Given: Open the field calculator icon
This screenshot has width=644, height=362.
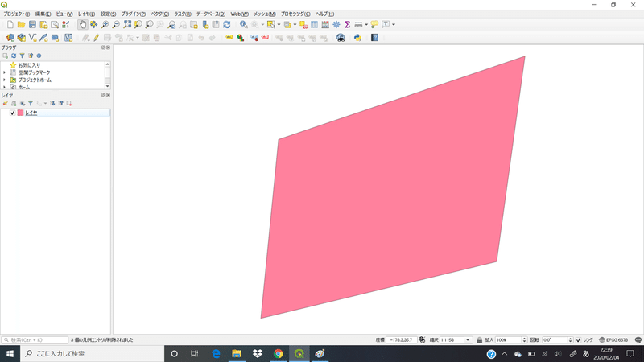Looking at the screenshot, I should pyautogui.click(x=325, y=25).
